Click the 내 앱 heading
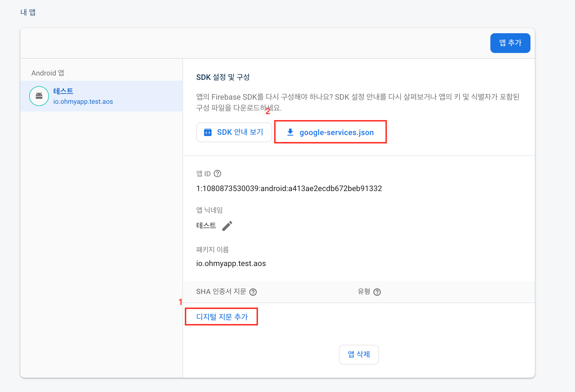 coord(28,12)
